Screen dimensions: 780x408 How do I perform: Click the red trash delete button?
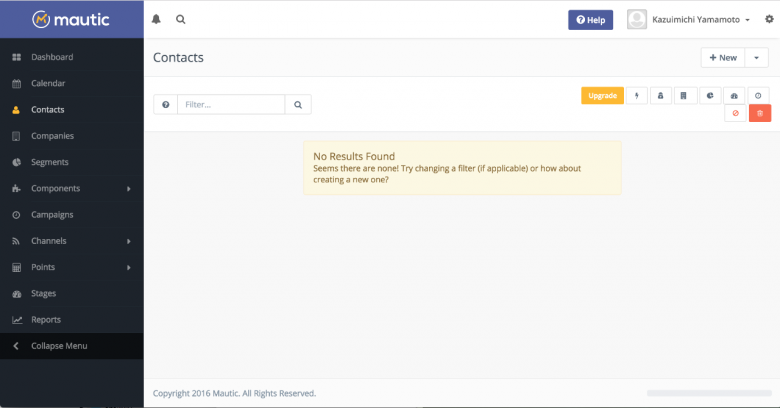click(760, 114)
